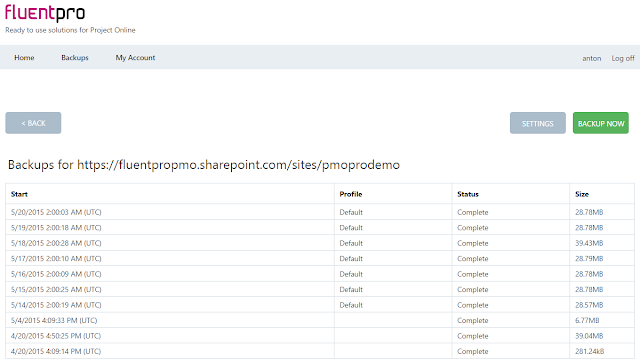Click the Profile column header

(351, 194)
